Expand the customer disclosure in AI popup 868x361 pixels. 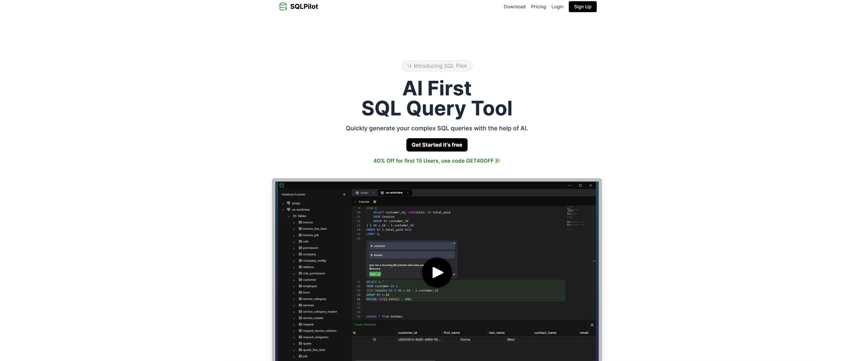(x=372, y=246)
